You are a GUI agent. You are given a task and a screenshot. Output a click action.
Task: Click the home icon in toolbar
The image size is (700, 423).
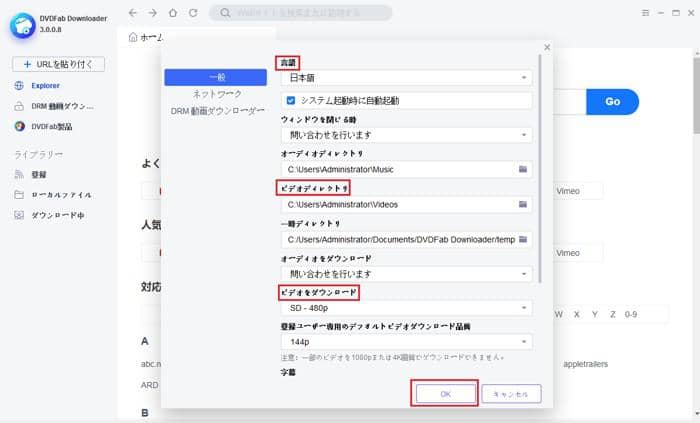172,13
